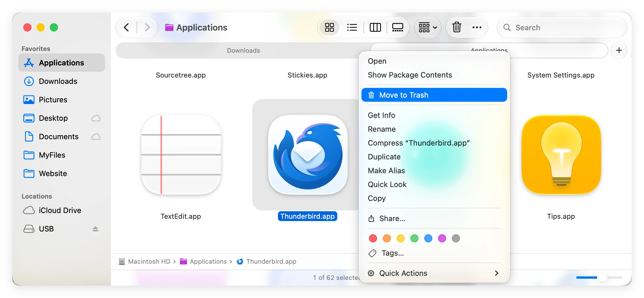
Task: Click the Applications folder icon in title
Action: click(169, 27)
